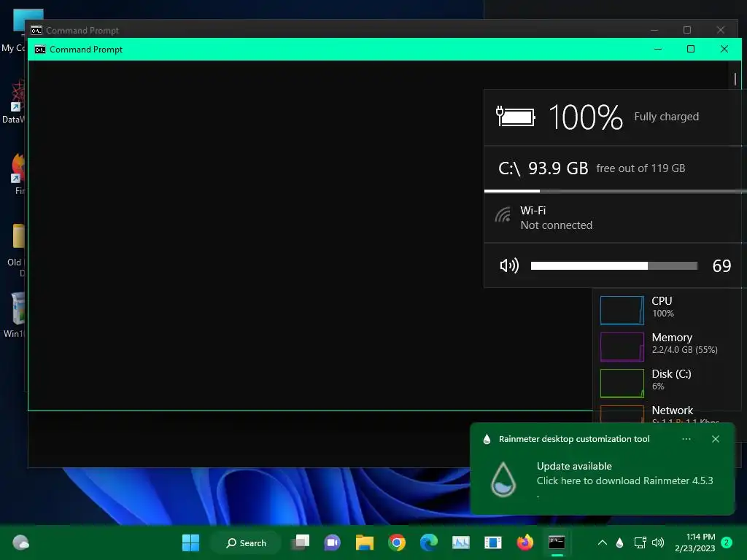The image size is (747, 560).
Task: Open Rainmeter notification options menu
Action: coord(686,439)
